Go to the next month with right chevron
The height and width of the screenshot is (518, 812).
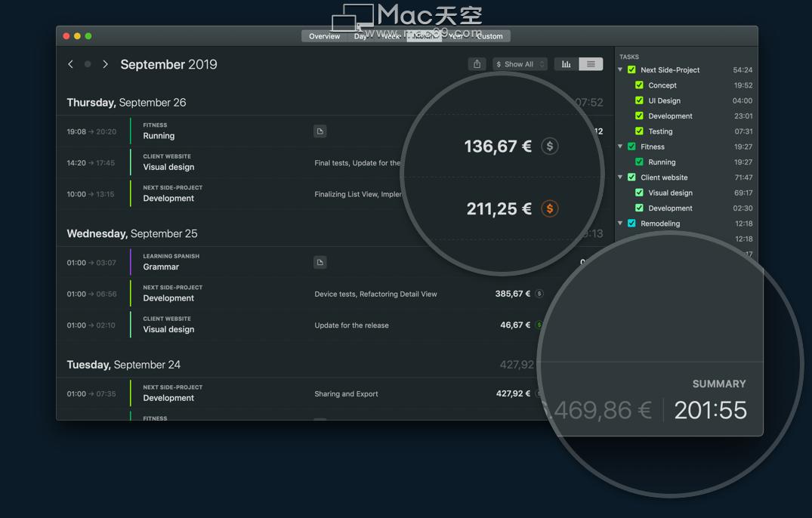(x=106, y=64)
